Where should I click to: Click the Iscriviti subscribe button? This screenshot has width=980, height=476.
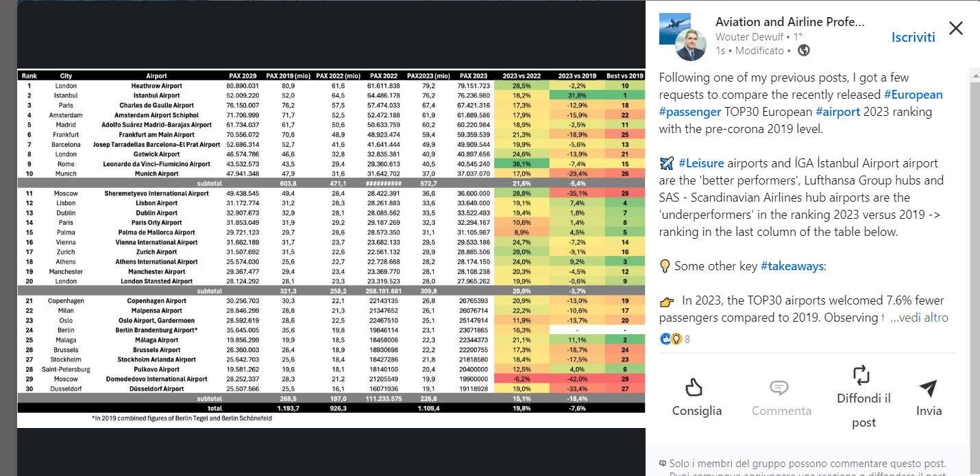(x=913, y=37)
